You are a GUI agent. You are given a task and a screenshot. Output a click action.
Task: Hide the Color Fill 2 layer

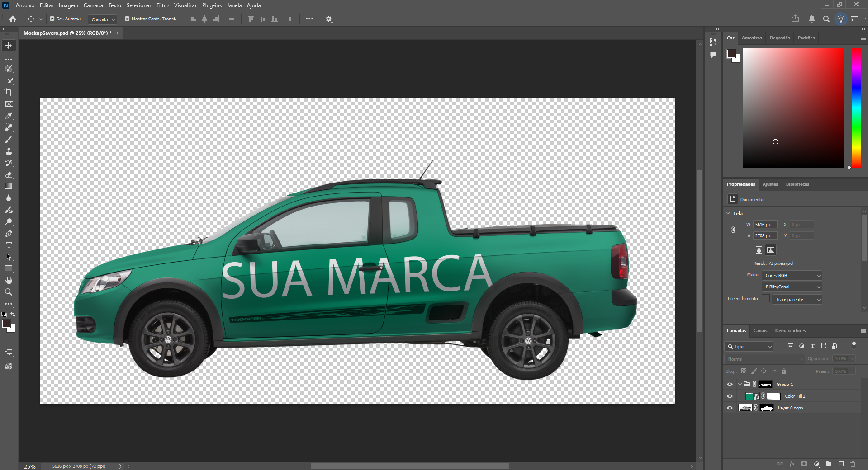pyautogui.click(x=730, y=396)
